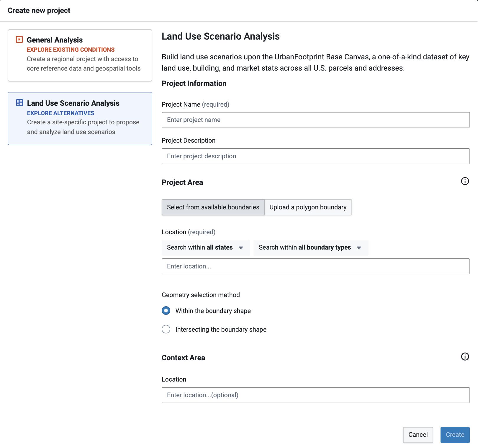Click the Geometry selection method label

pos(201,295)
